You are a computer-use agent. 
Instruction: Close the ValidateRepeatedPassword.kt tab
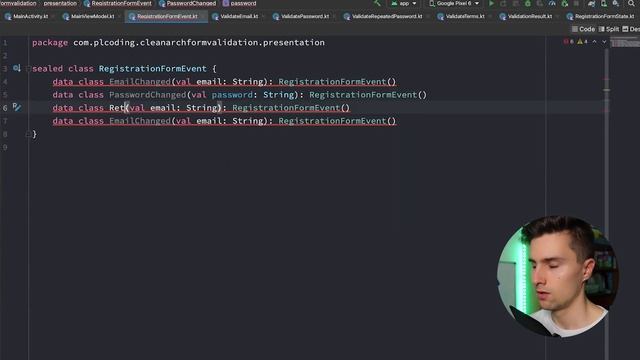428,16
